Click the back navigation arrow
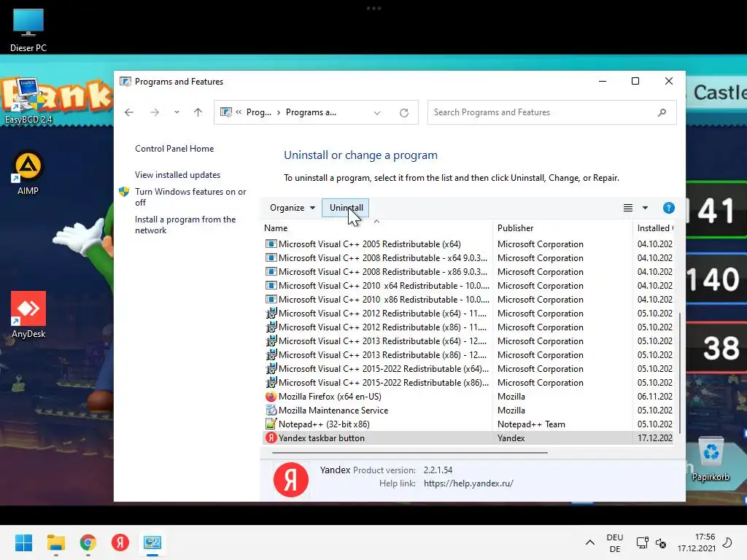747x560 pixels. point(128,112)
